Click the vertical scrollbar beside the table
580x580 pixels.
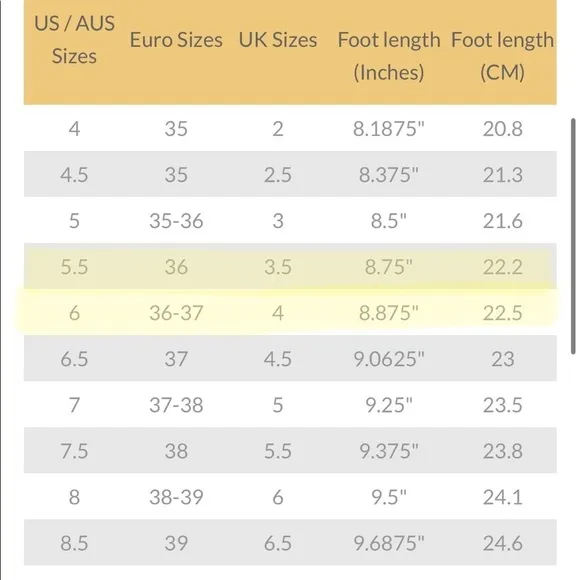pos(573,236)
